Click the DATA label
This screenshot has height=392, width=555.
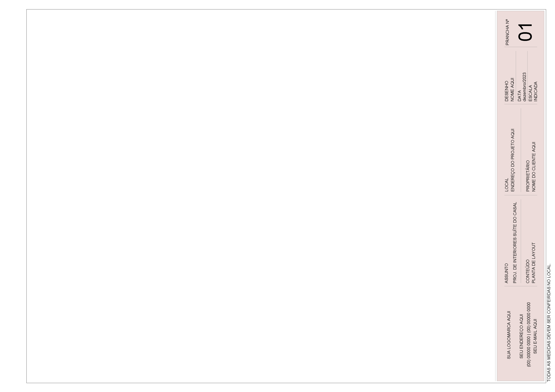519,96
